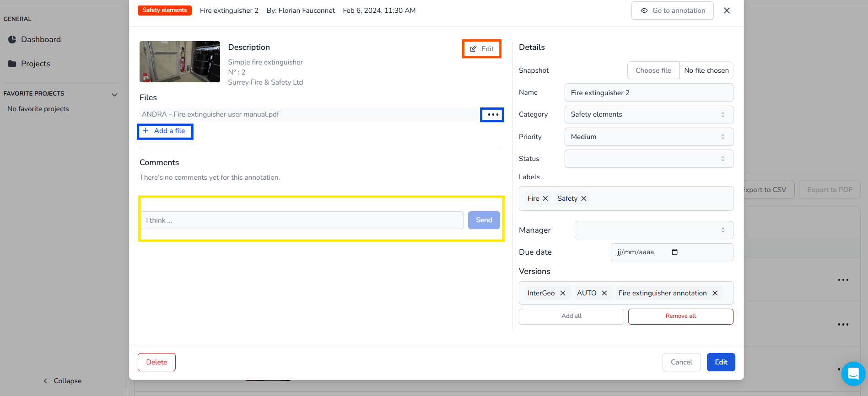Remove the Safety label tag
Image resolution: width=868 pixels, height=396 pixels.
[x=583, y=198]
